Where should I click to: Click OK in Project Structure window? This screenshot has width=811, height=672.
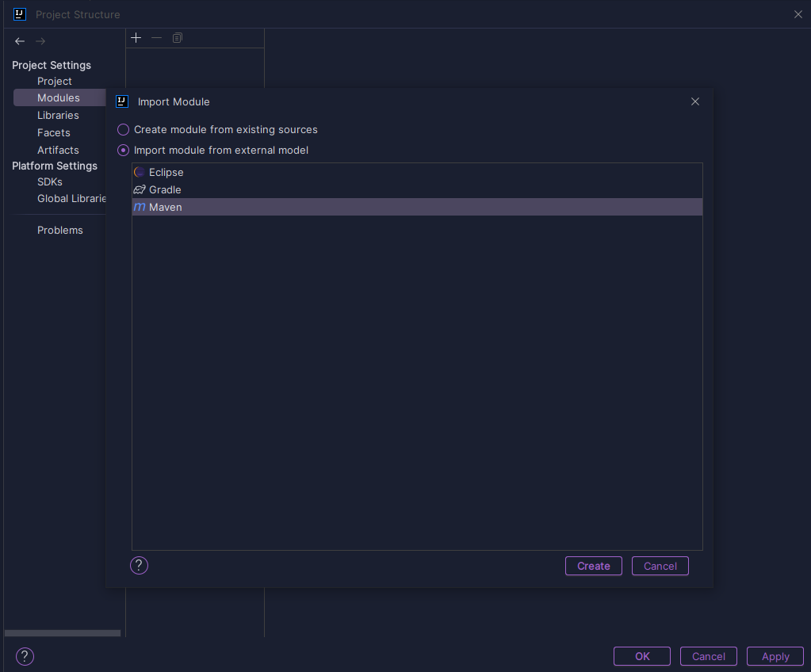pyautogui.click(x=642, y=656)
